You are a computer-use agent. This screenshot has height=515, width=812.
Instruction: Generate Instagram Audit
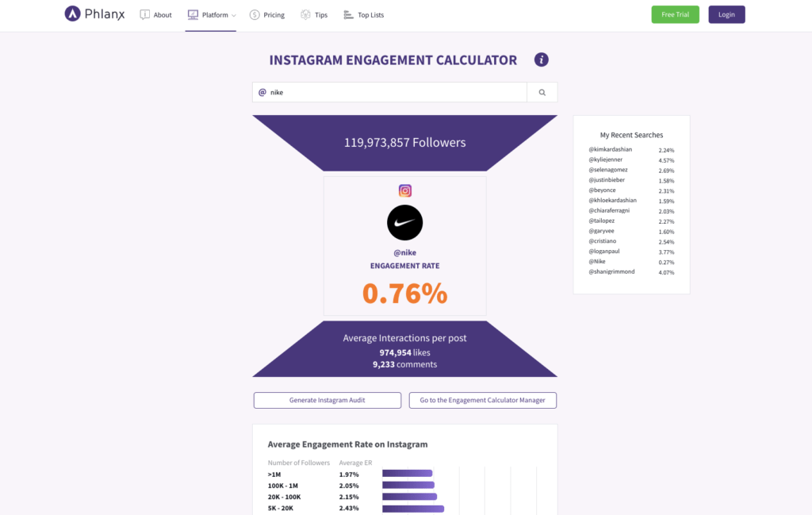327,400
